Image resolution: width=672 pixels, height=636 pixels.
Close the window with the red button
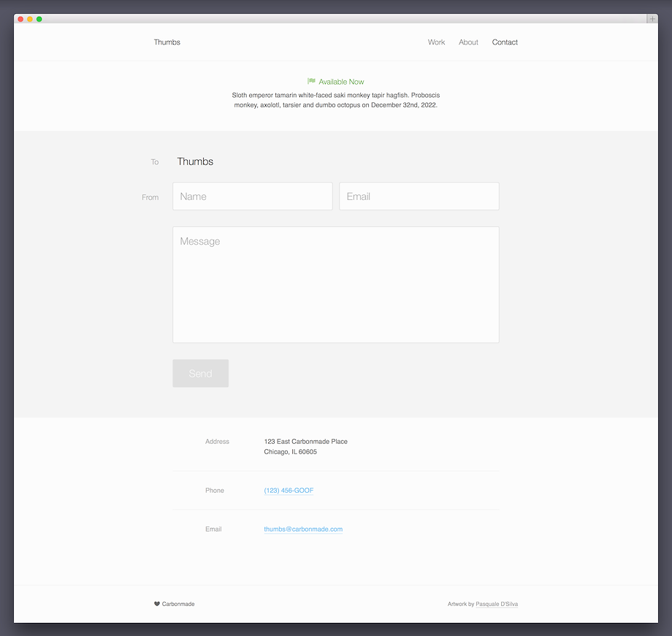pyautogui.click(x=20, y=19)
